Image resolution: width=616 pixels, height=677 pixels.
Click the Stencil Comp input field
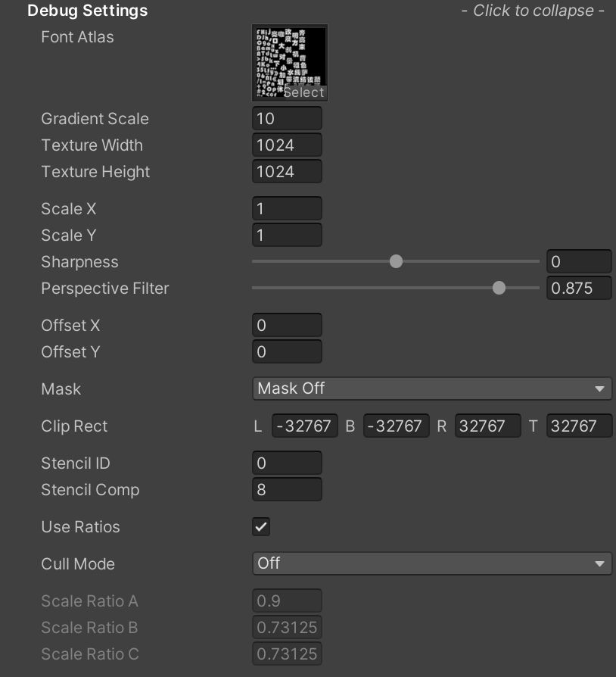click(287, 489)
